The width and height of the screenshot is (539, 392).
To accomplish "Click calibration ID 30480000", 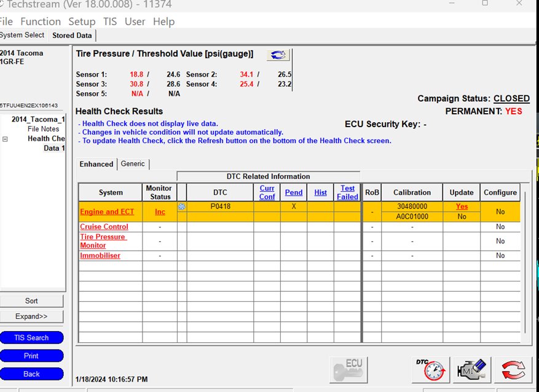I will click(x=412, y=206).
